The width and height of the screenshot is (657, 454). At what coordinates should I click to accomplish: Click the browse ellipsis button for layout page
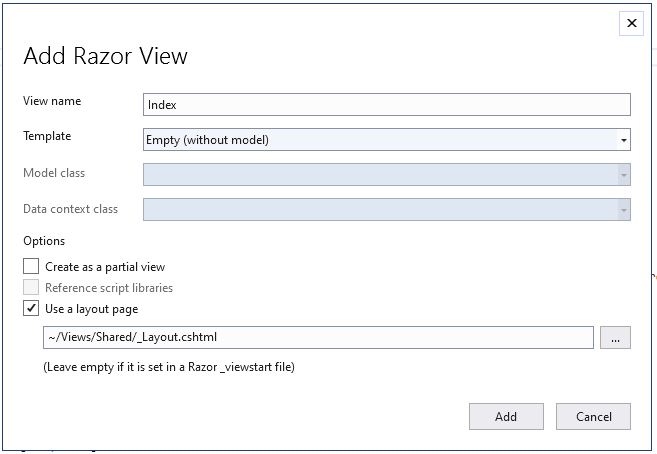[615, 338]
